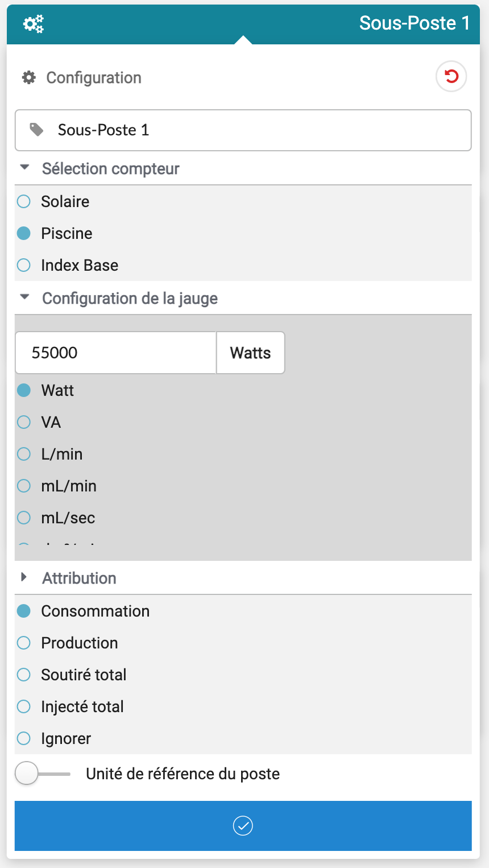Choose the mL/sec gauge unit

24,518
